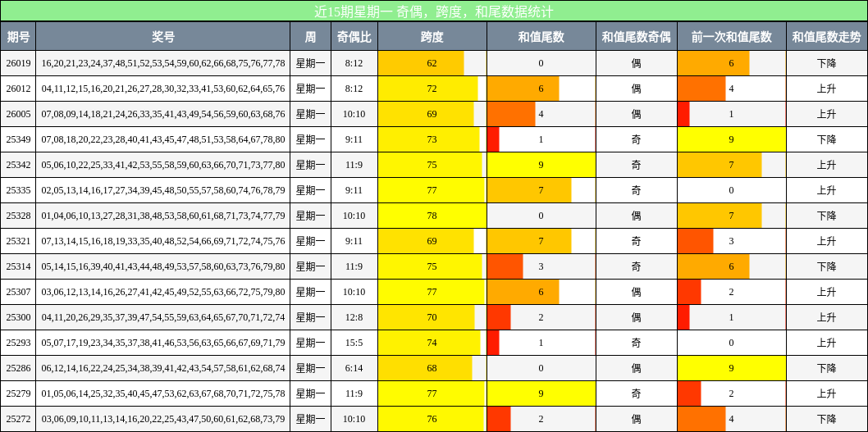Click sum tail value 0 in row 26019

click(541, 63)
